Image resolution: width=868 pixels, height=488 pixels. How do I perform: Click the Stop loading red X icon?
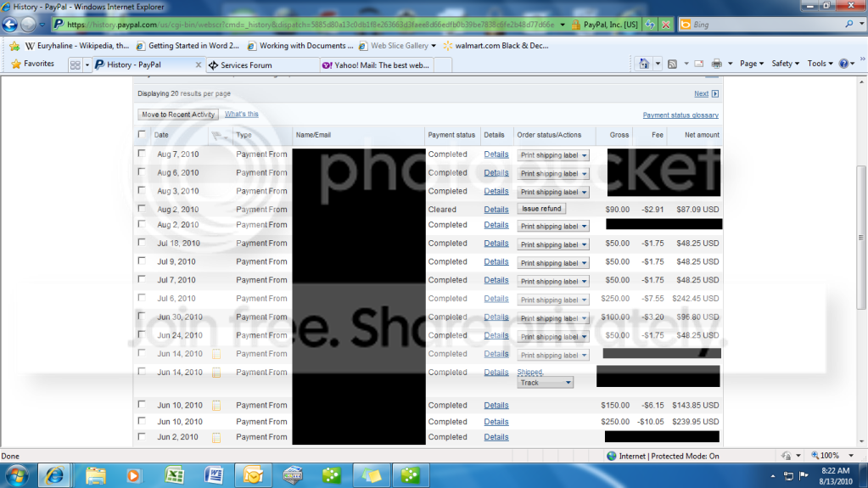(666, 25)
